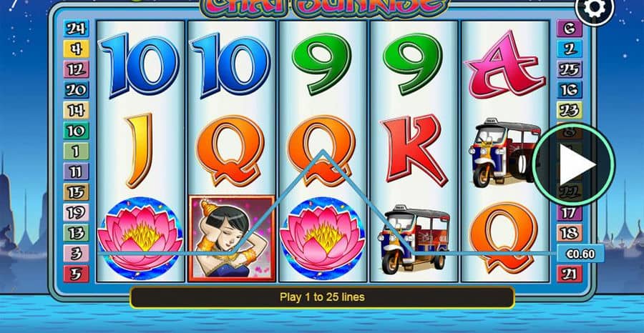Click payline 14 indicator

[x=76, y=110]
